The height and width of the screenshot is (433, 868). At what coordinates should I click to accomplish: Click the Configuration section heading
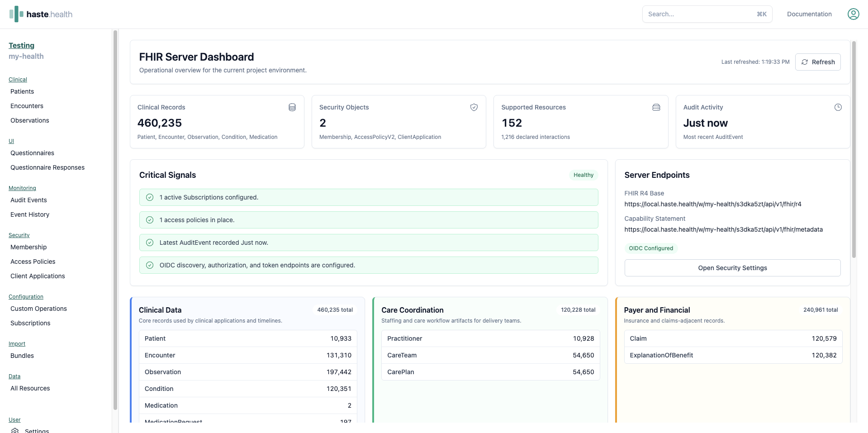click(x=26, y=297)
